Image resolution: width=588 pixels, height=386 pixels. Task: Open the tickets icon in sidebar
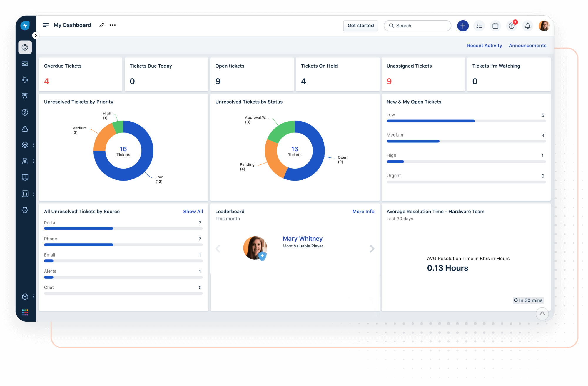click(25, 64)
